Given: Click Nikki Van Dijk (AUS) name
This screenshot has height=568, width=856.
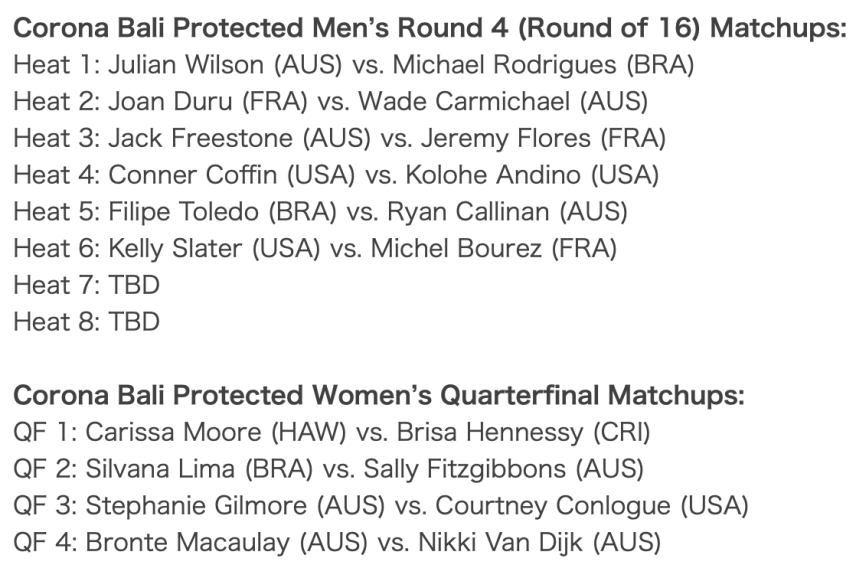Looking at the screenshot, I should click(539, 542).
